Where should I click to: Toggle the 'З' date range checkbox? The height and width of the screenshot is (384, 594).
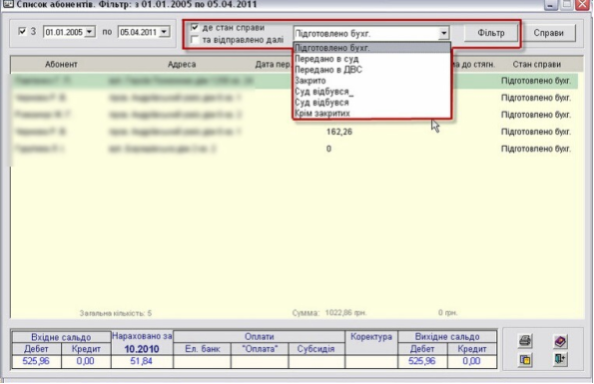click(22, 31)
